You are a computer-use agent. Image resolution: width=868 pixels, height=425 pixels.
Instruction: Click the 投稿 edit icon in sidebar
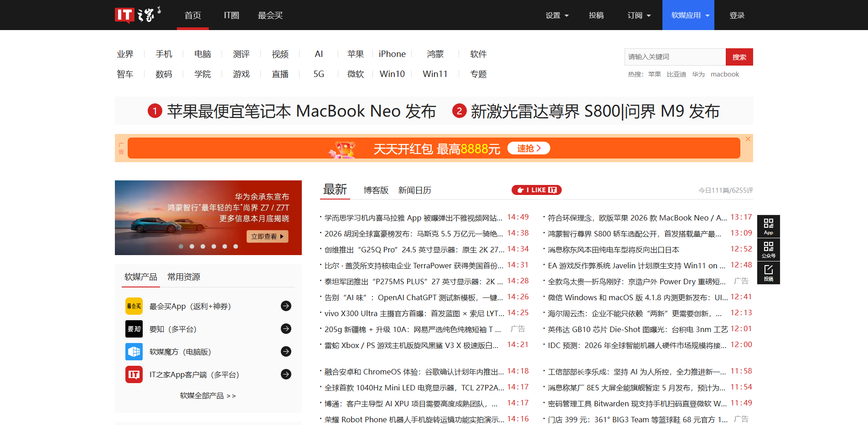click(x=768, y=272)
